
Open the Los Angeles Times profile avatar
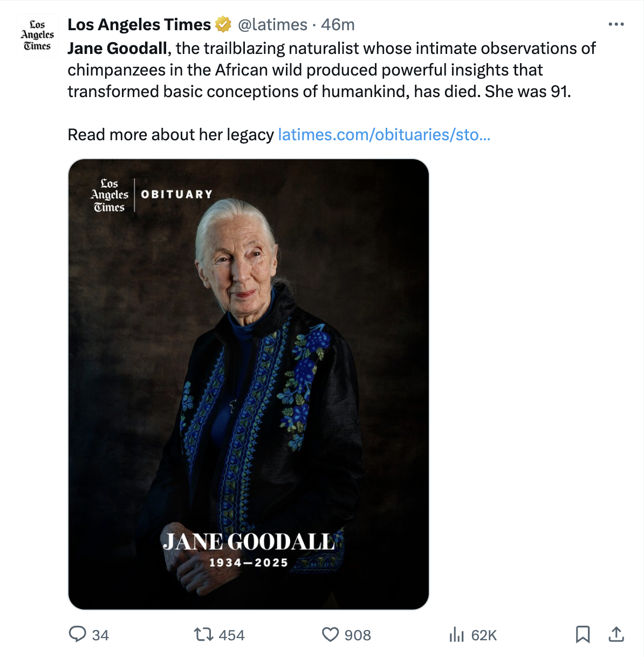37,36
